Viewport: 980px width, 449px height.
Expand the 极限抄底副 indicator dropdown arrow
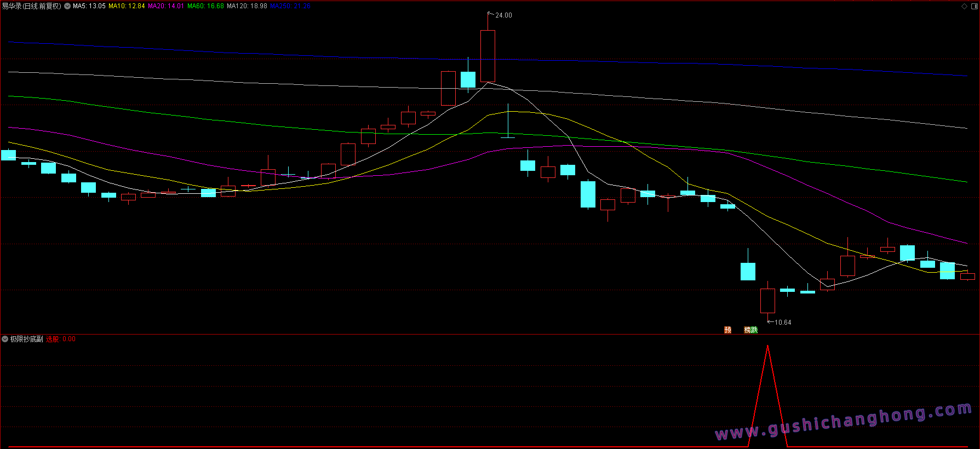[5, 339]
